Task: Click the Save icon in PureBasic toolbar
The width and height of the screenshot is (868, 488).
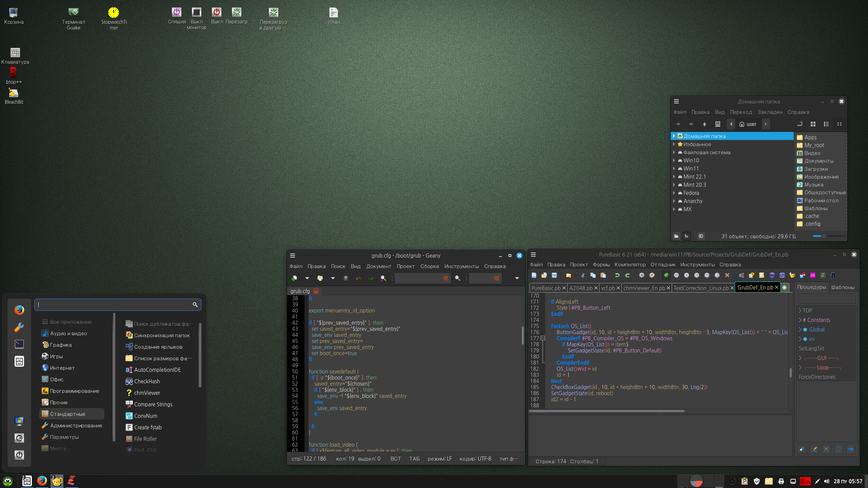Action: click(554, 275)
